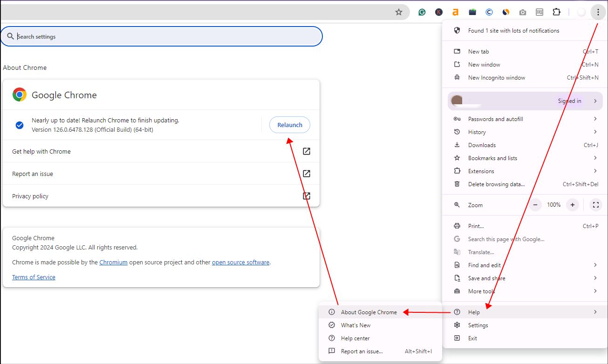Image resolution: width=608 pixels, height=364 pixels.
Task: Expand the History submenu
Action: (x=595, y=132)
